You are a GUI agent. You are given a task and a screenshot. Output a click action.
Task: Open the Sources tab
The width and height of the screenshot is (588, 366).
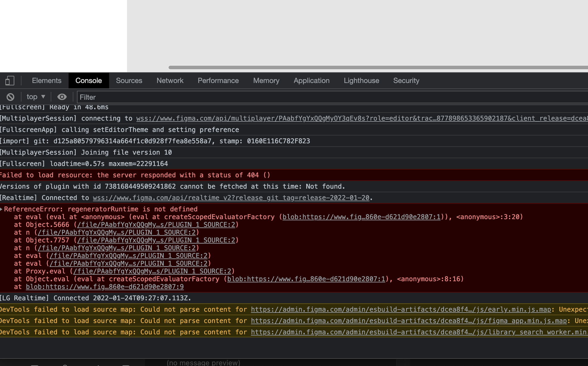129,81
